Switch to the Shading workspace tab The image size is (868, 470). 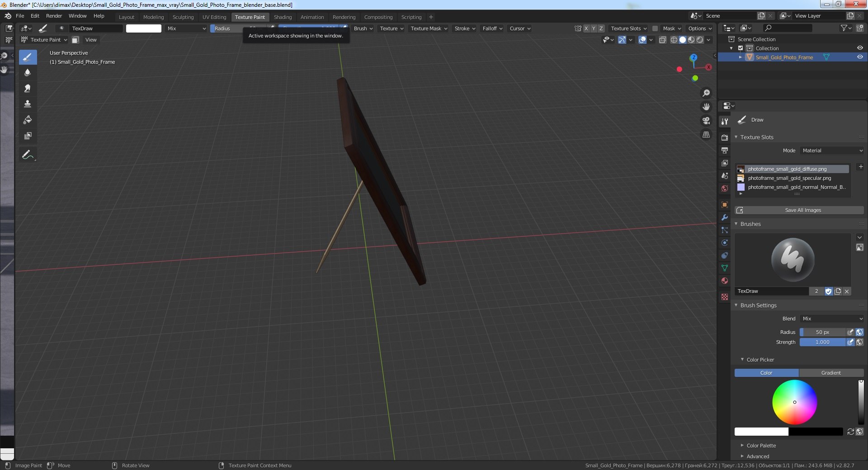[283, 17]
